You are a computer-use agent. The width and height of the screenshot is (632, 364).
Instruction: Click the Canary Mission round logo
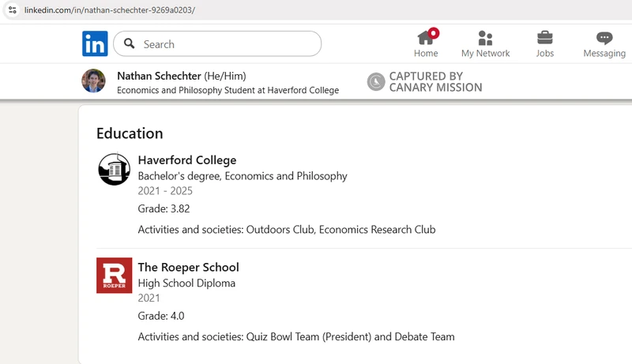[376, 82]
